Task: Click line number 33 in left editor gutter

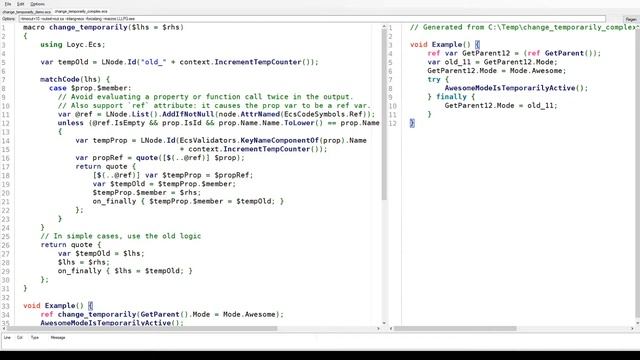Action: click(x=5, y=306)
